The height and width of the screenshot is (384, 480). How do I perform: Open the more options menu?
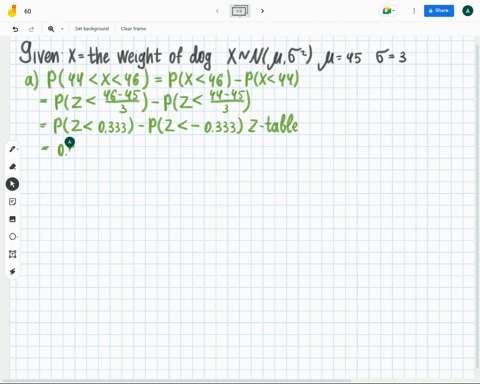(x=414, y=11)
